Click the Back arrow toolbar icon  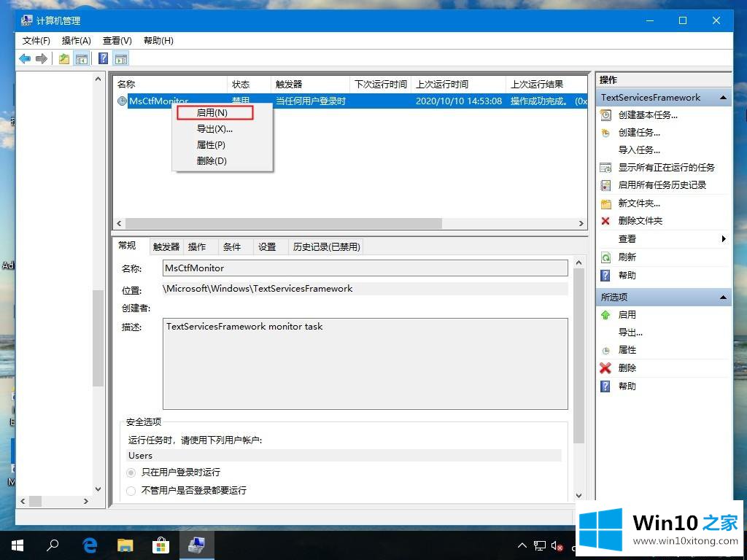(25, 58)
